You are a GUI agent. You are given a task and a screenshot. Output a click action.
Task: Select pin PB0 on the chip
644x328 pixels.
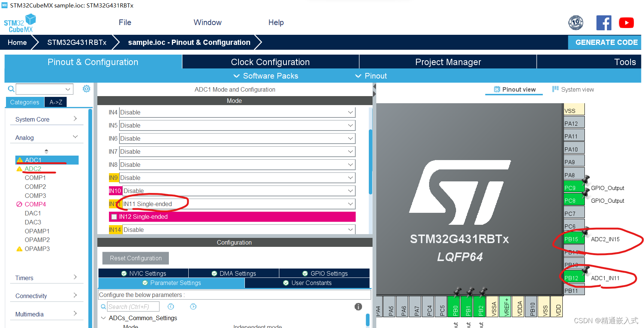pyautogui.click(x=455, y=306)
